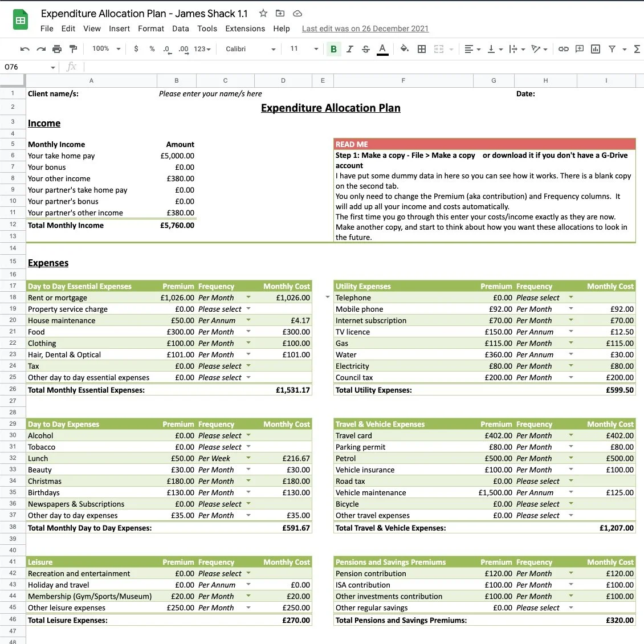The image size is (644, 644).
Task: Toggle italic formatting on
Action: coord(350,49)
